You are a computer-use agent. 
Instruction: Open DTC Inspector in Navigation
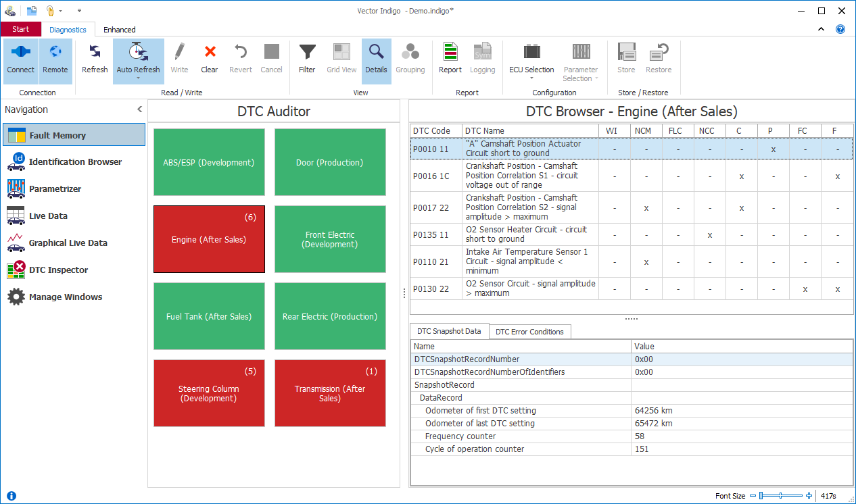[x=74, y=270]
